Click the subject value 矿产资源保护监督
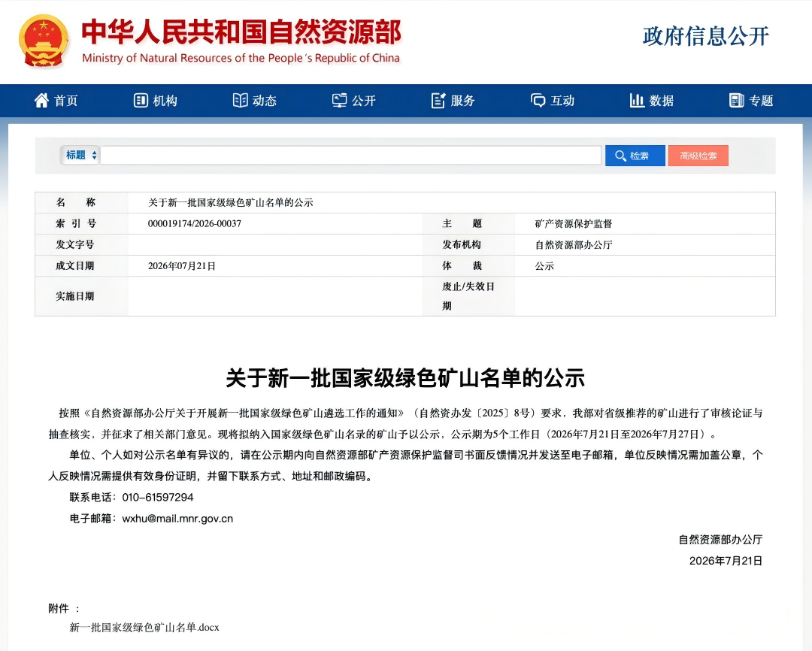 coord(574,224)
